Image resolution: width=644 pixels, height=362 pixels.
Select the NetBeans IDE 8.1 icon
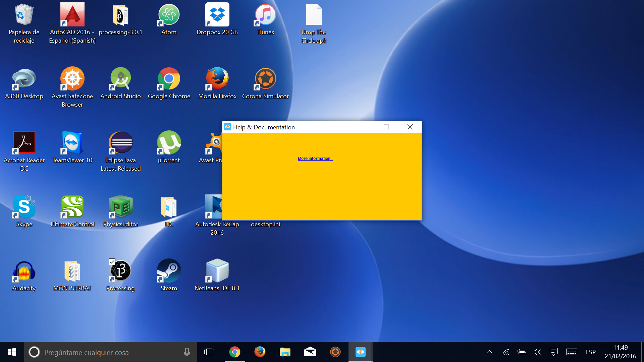click(217, 271)
